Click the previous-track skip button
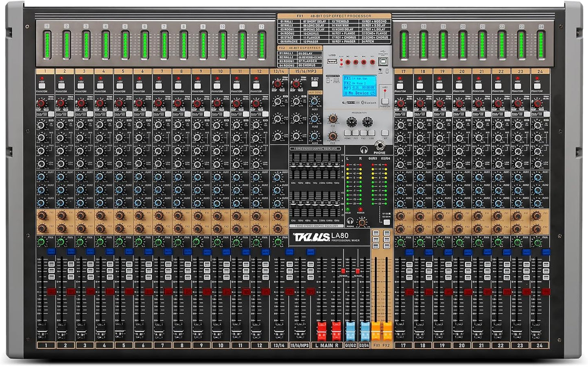This screenshot has height=367, width=588. pyautogui.click(x=355, y=62)
